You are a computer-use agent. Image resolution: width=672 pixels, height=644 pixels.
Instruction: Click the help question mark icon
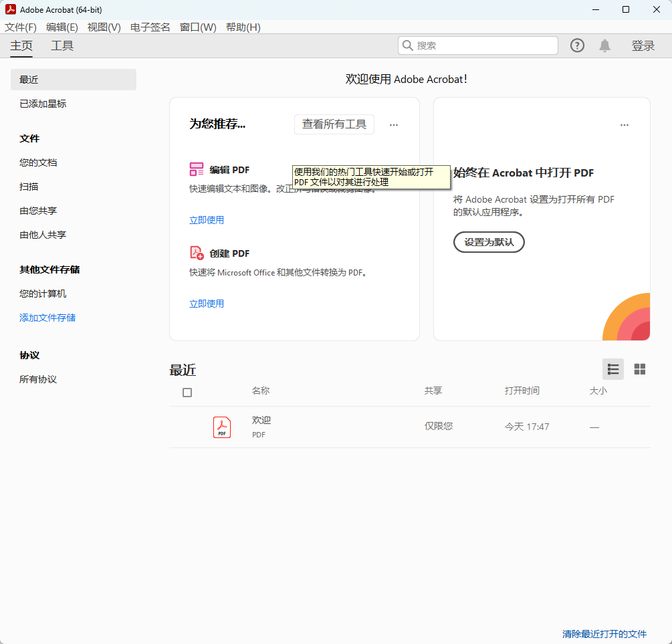pyautogui.click(x=577, y=45)
